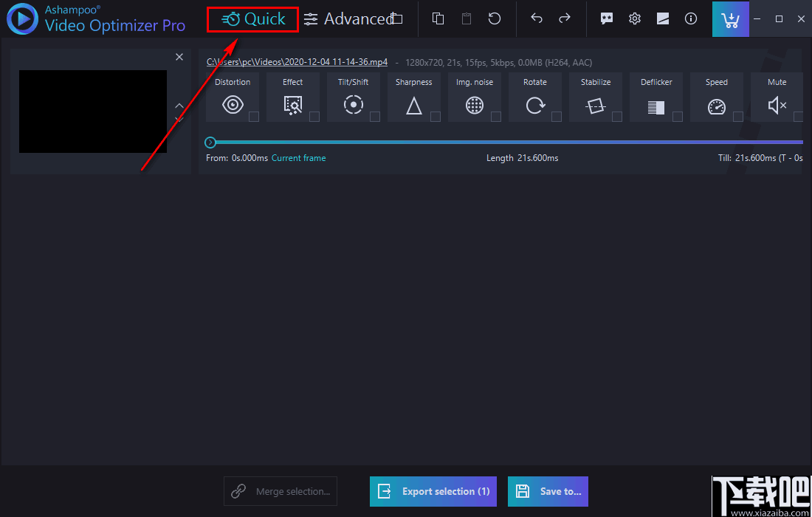Click the Export selection button
Image resolution: width=812 pixels, height=517 pixels.
click(433, 491)
